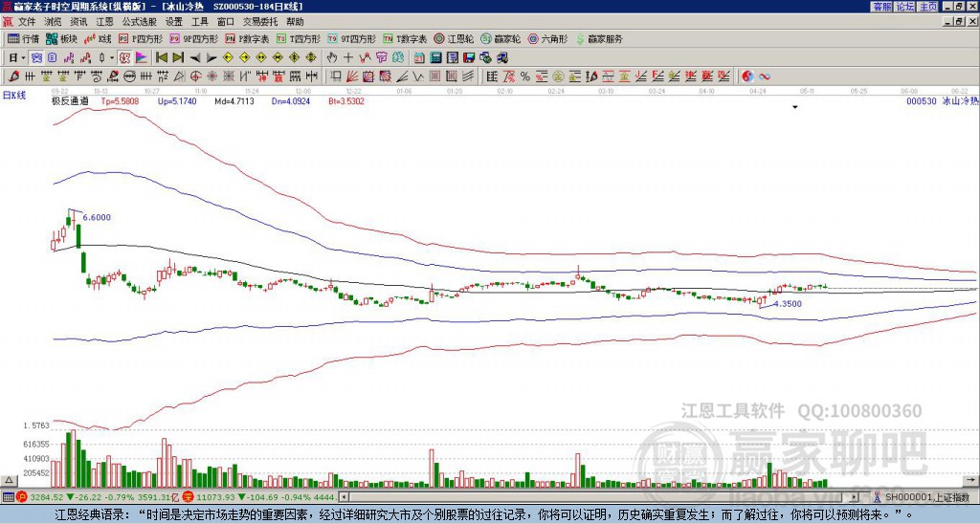
Task: Expand the candlestick style dropdown arrow
Action: tap(111, 57)
